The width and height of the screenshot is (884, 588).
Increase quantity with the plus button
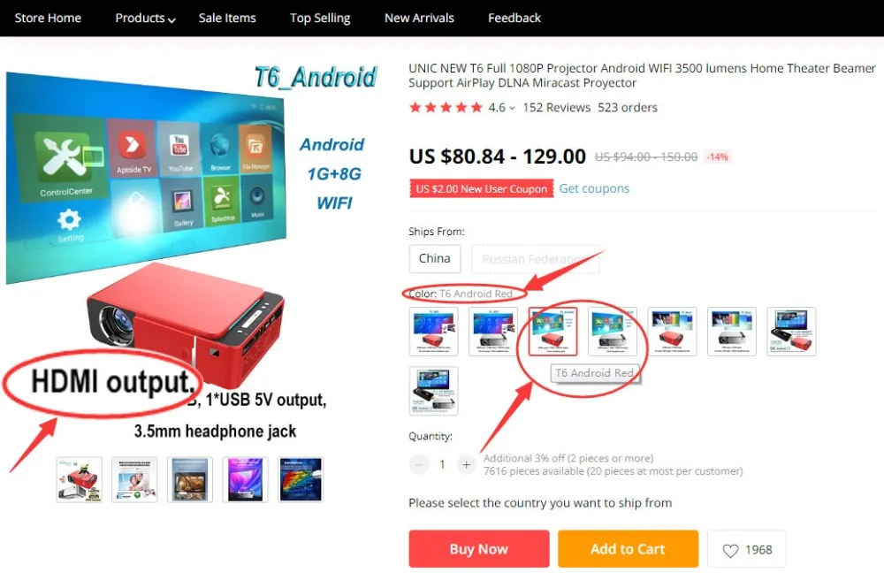pos(466,464)
